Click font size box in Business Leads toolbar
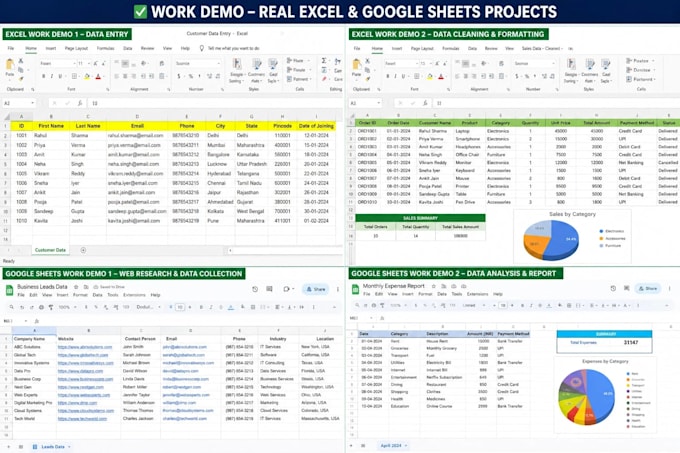Image resolution: width=680 pixels, height=453 pixels. [x=180, y=307]
